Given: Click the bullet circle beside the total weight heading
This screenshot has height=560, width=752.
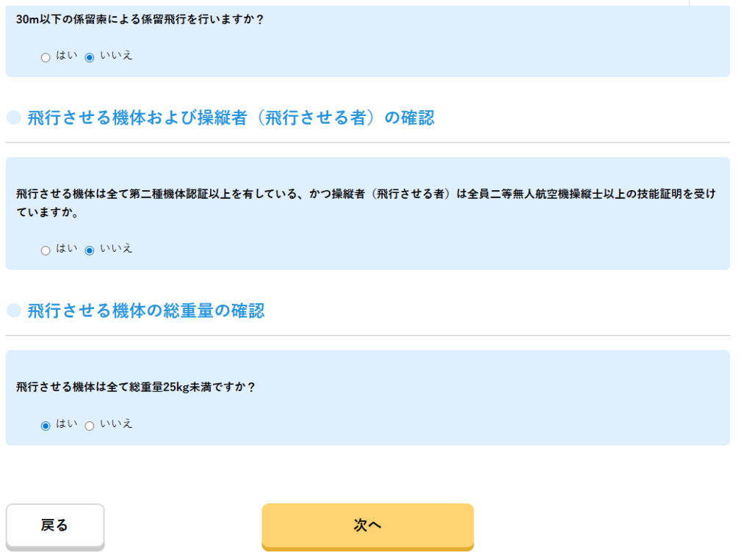Looking at the screenshot, I should (x=13, y=310).
